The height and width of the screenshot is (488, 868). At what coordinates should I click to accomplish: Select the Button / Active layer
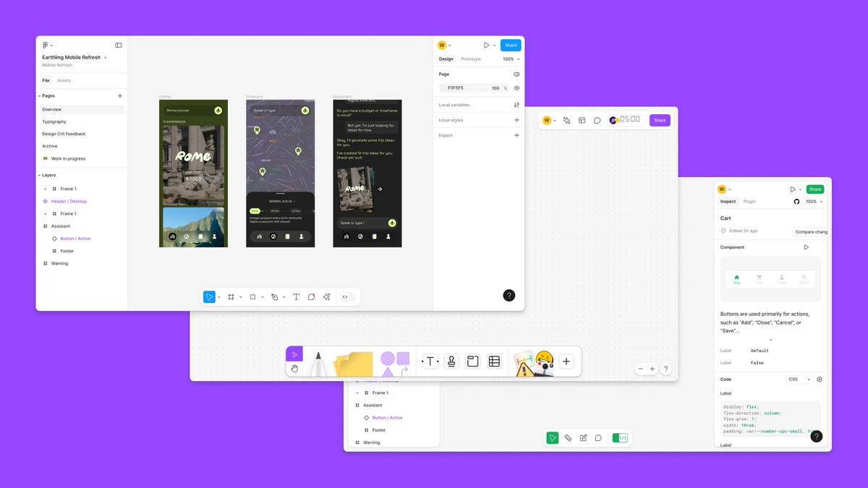pos(75,238)
